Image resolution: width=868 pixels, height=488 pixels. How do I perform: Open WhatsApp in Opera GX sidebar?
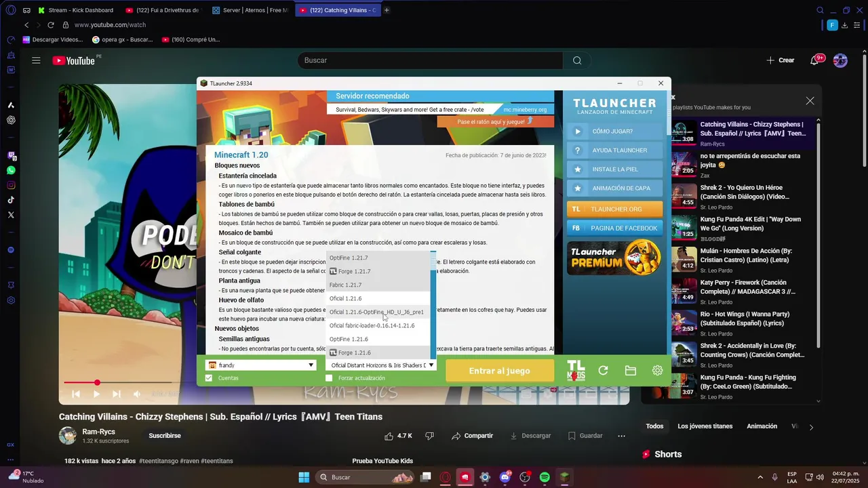(11, 170)
